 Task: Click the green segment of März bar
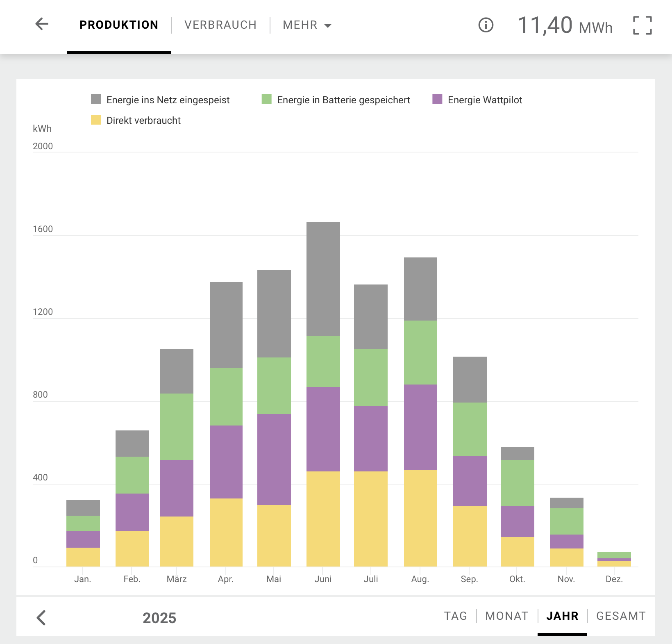pyautogui.click(x=176, y=426)
